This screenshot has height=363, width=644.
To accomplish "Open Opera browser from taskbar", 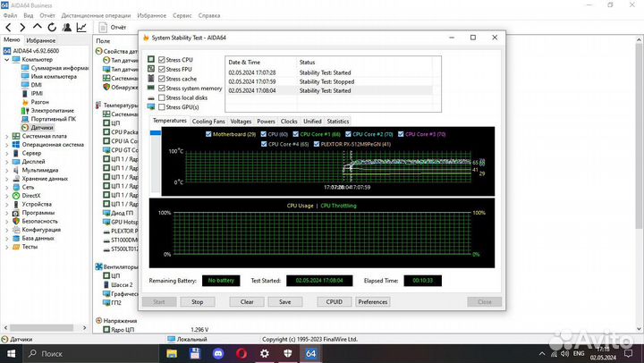I will click(x=241, y=353).
